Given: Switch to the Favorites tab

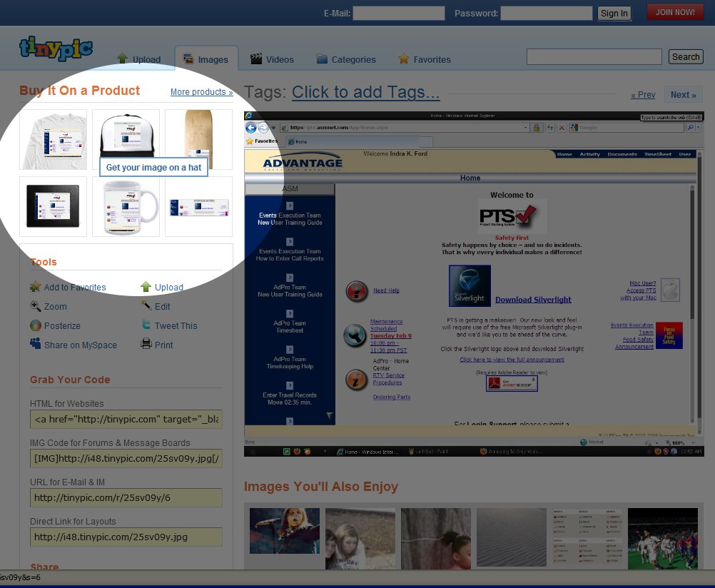Looking at the screenshot, I should [x=425, y=59].
